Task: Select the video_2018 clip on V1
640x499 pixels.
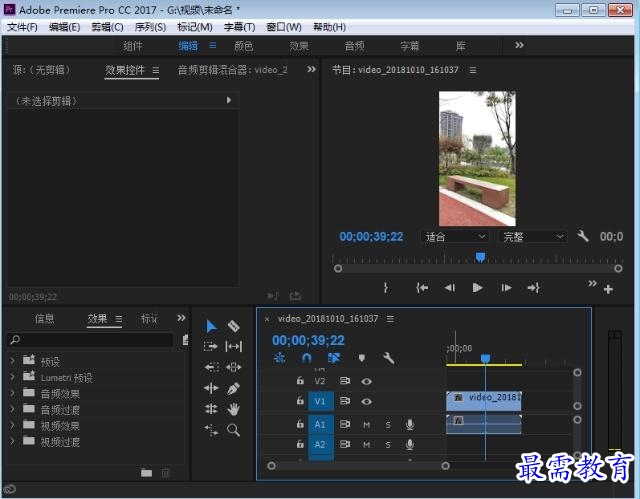Action: click(484, 401)
